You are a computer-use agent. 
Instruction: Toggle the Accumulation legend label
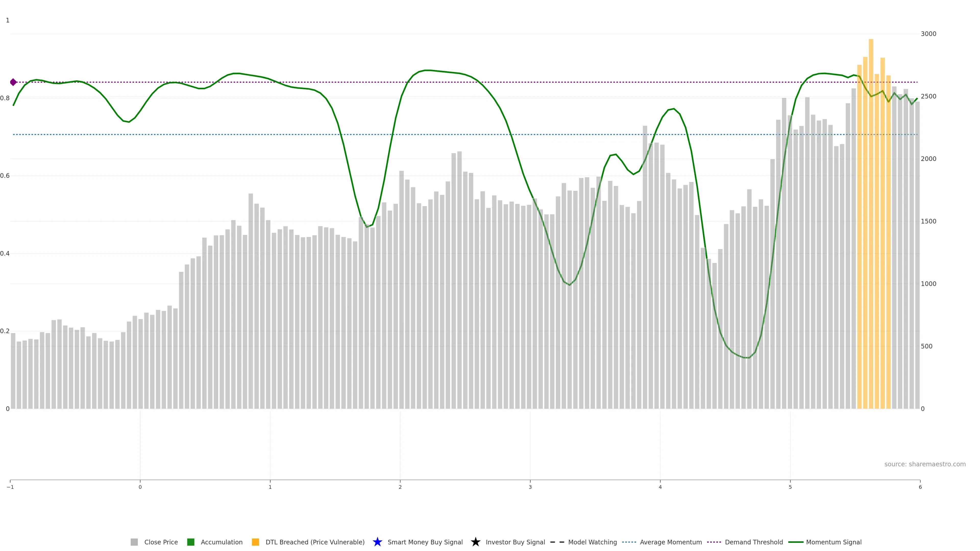[x=222, y=542]
